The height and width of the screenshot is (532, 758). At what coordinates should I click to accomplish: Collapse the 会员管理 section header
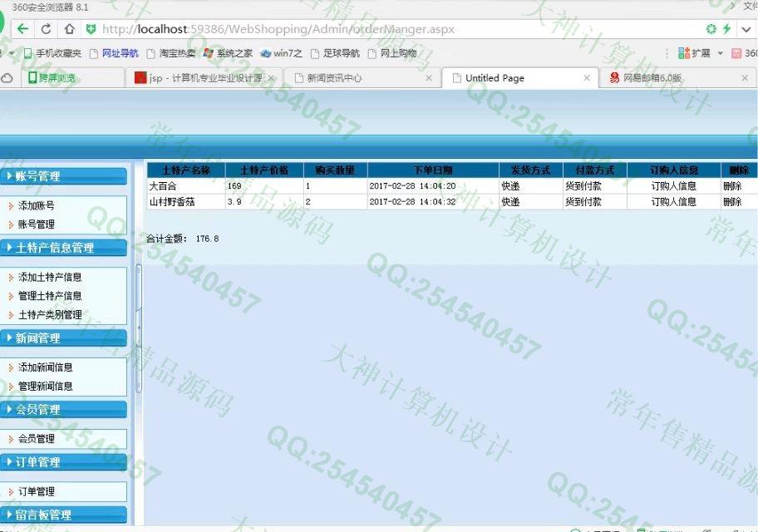(63, 410)
